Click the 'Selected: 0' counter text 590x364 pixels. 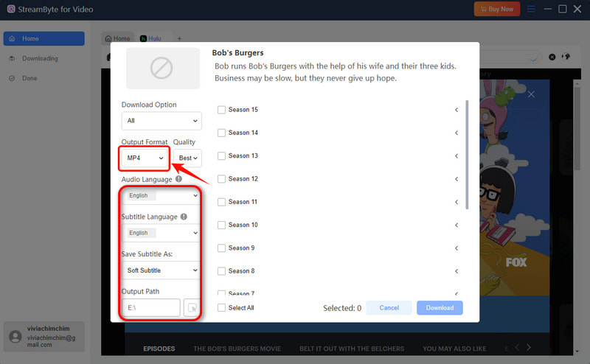342,308
